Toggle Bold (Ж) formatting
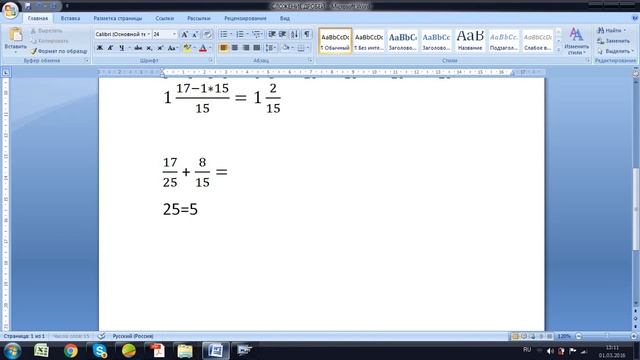 pyautogui.click(x=100, y=48)
